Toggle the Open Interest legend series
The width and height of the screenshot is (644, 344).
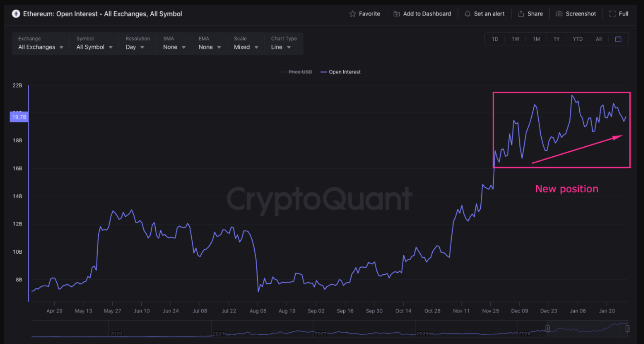click(341, 72)
